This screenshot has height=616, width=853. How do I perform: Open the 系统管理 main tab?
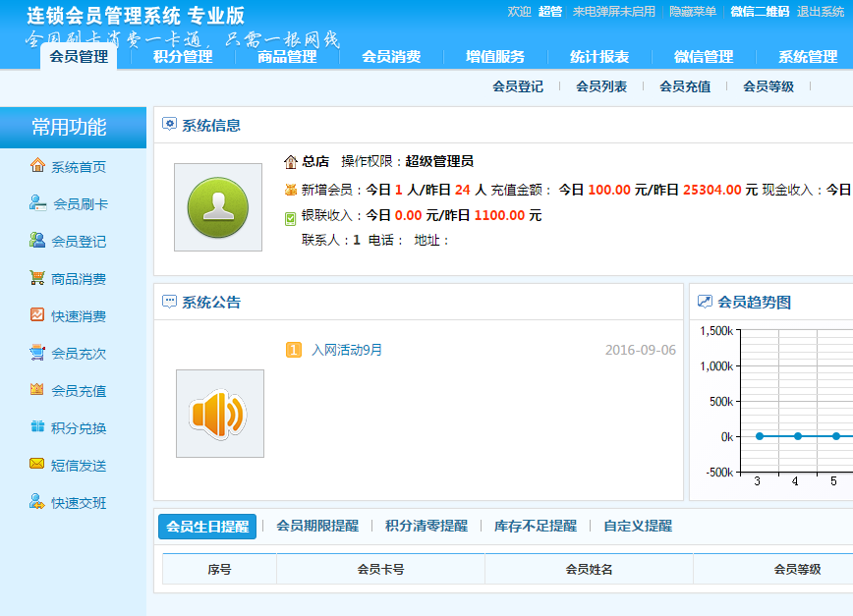(808, 57)
